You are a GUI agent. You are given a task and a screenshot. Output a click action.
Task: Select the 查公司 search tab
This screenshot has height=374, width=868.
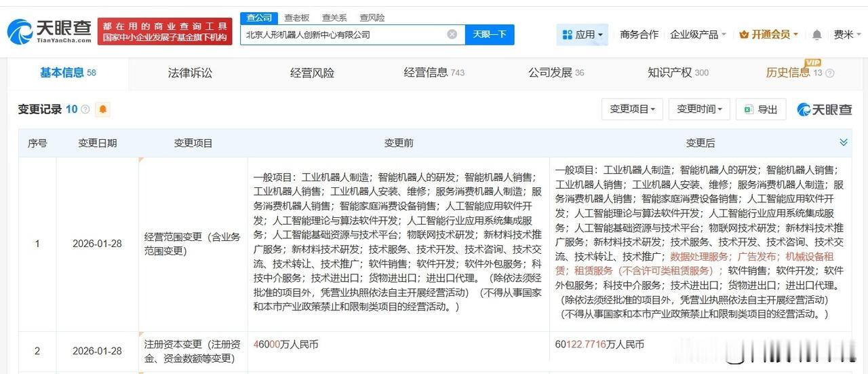click(259, 18)
